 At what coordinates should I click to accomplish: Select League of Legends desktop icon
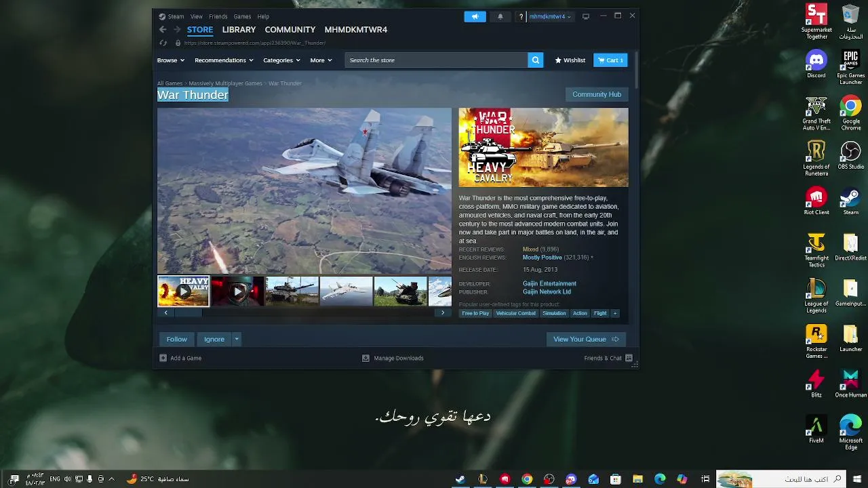(x=816, y=296)
